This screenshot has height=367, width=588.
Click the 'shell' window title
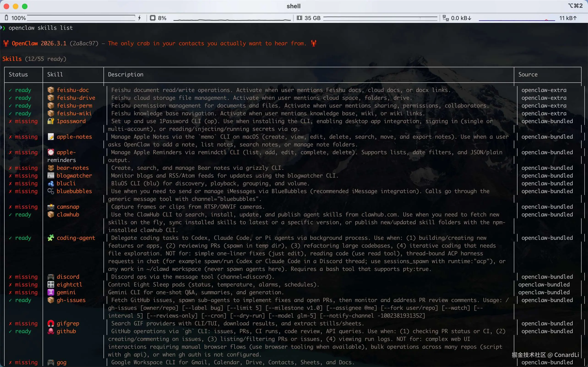pos(293,6)
